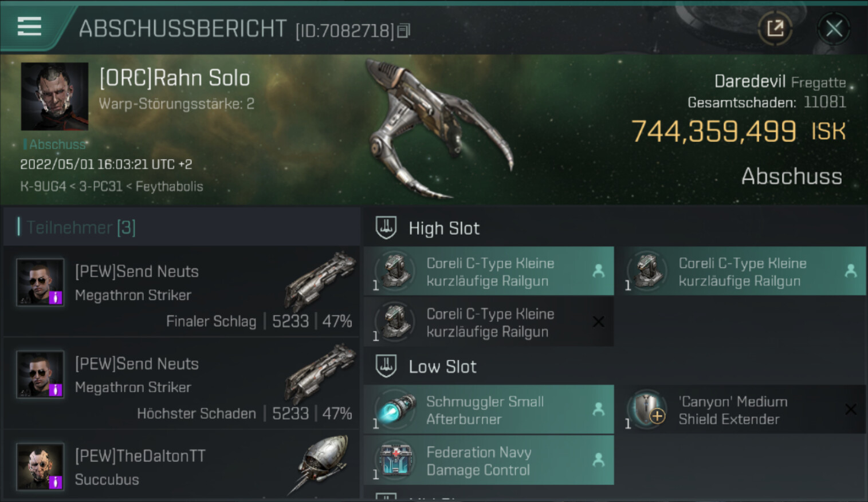Image resolution: width=868 pixels, height=502 pixels.
Task: Click the Low Slot shield icon
Action: point(386,366)
